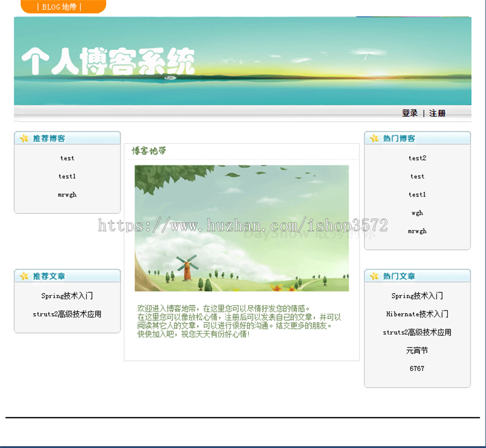486x448 pixels.
Task: Open Spring技术入门 in 推荐文章 panel
Action: coord(67,296)
